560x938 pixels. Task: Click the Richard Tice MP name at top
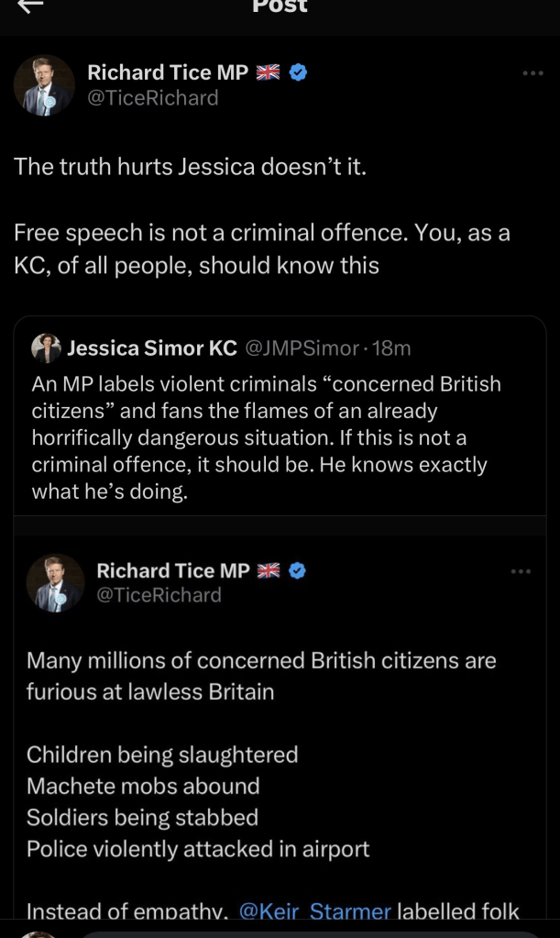[x=167, y=72]
